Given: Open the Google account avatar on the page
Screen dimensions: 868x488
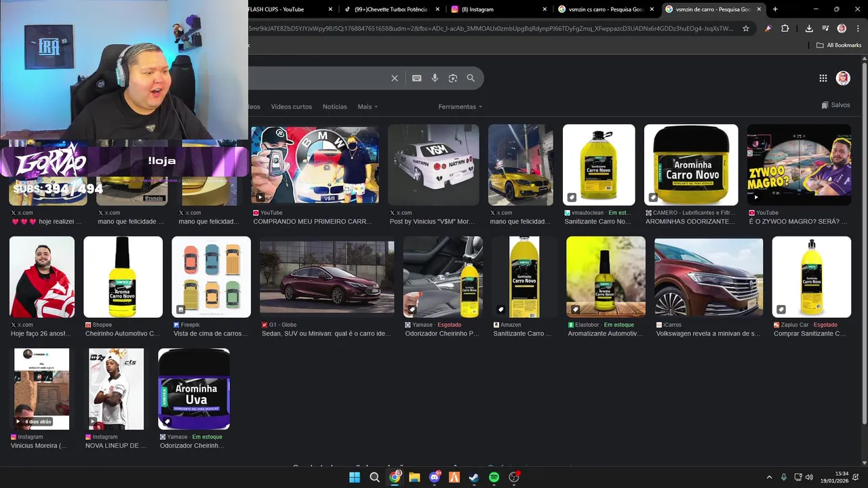Looking at the screenshot, I should 843,78.
